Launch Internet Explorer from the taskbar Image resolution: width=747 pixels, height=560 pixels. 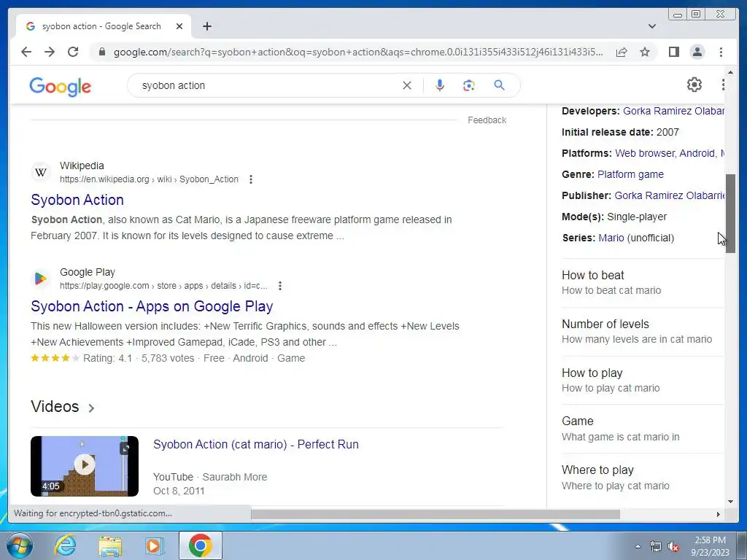tap(65, 545)
